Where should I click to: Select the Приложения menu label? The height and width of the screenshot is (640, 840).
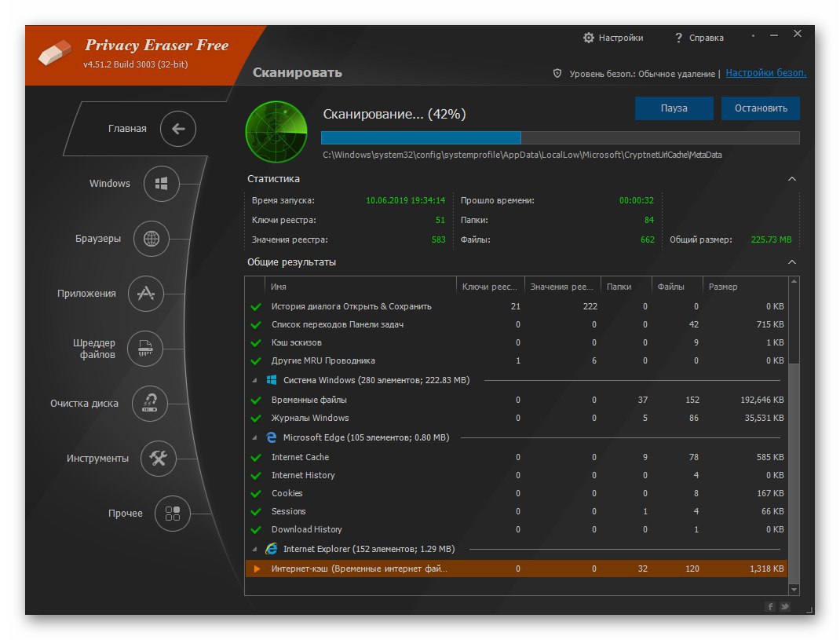coord(86,294)
